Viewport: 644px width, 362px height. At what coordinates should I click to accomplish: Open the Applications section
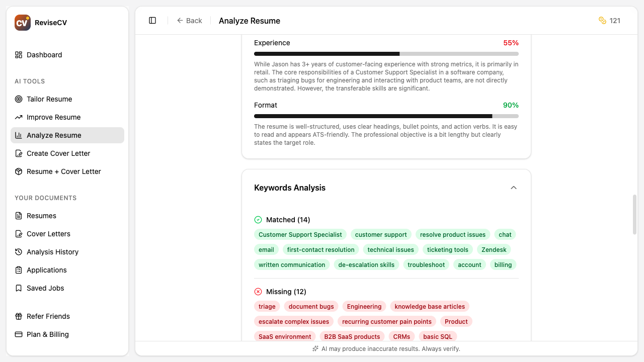tap(46, 270)
